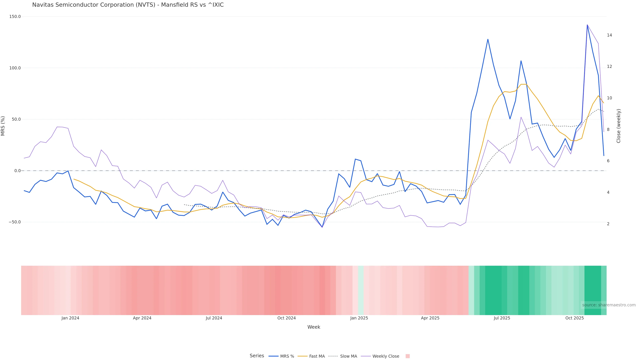Click the Series legend title
Screen dimensions: 644x362
point(257,356)
